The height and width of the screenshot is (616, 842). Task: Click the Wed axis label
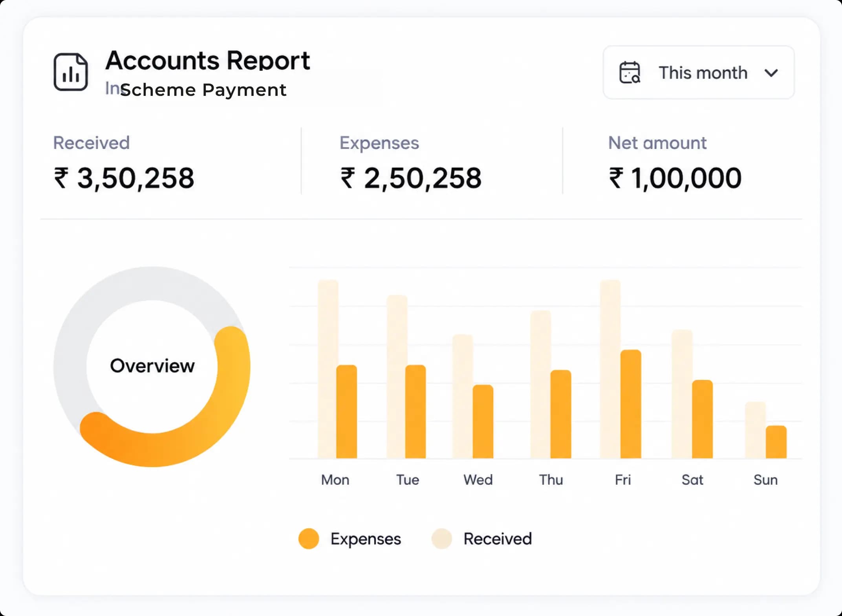pos(478,480)
